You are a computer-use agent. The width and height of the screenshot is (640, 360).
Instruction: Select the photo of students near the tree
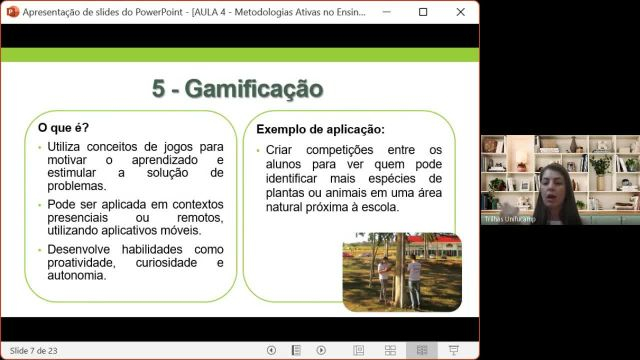point(402,272)
